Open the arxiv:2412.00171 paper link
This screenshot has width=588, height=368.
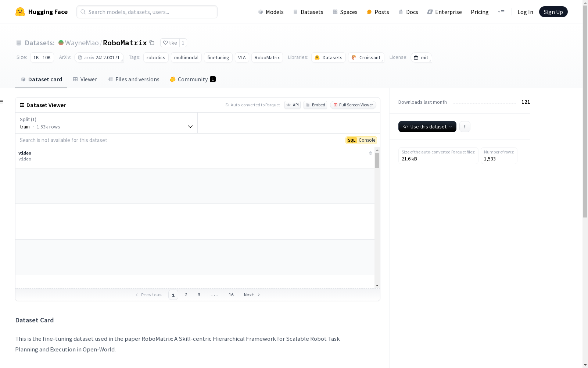[98, 57]
